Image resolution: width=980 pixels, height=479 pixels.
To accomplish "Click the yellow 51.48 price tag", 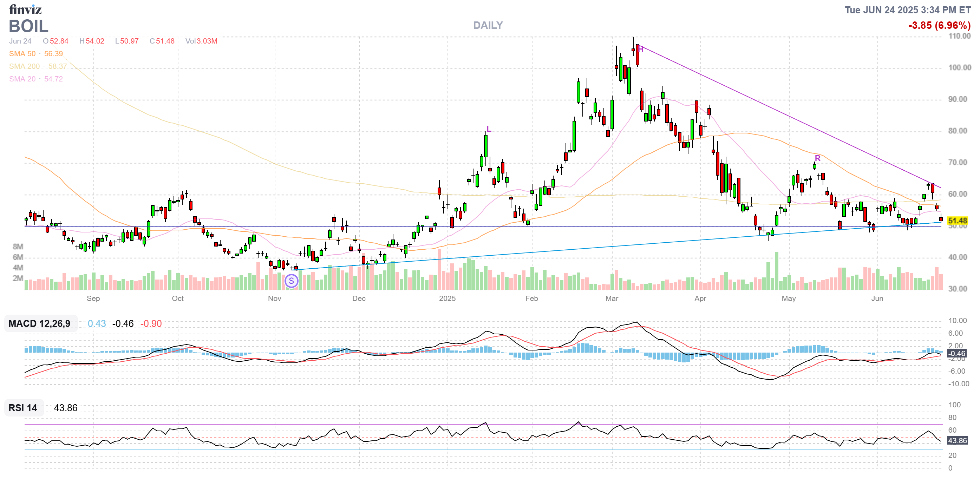I will (957, 221).
